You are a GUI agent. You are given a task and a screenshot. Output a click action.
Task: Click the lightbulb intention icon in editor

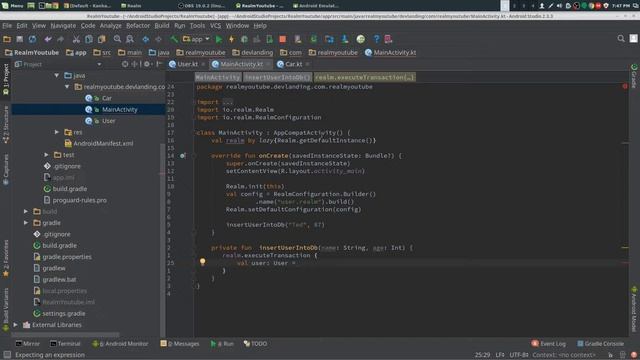coord(202,262)
